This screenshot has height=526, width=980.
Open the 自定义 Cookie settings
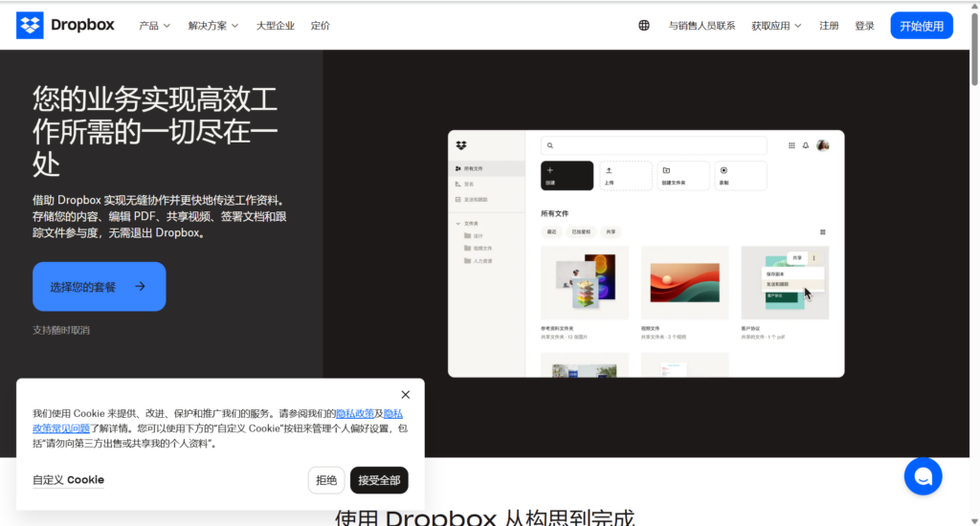68,480
